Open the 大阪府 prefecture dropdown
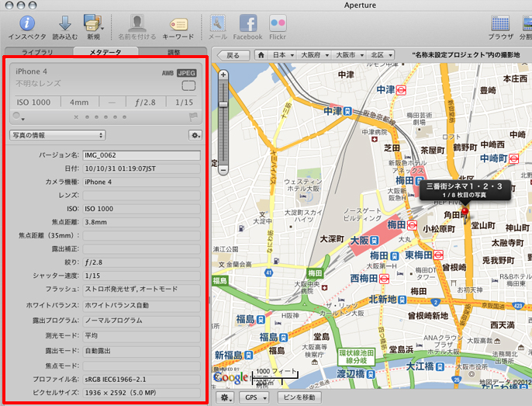Image resolution: width=532 pixels, height=406 pixels. [315, 55]
